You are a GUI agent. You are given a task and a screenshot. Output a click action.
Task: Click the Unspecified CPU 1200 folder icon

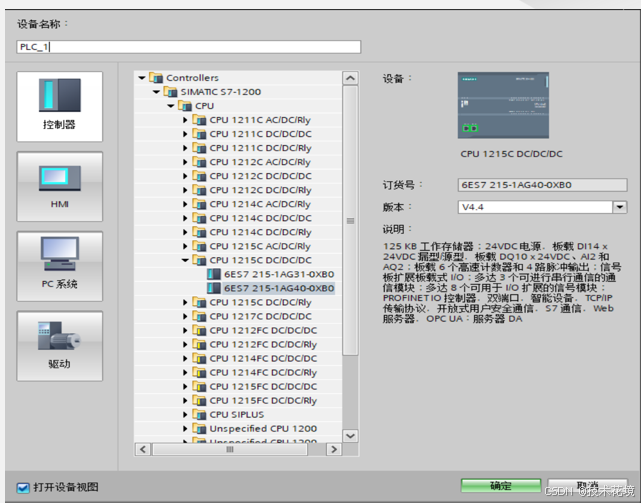tap(199, 429)
